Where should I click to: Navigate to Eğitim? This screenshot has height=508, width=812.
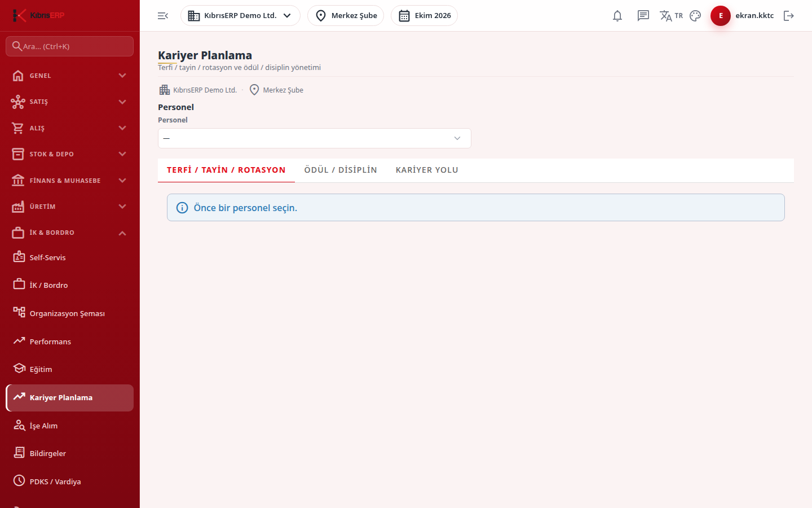pyautogui.click(x=69, y=369)
